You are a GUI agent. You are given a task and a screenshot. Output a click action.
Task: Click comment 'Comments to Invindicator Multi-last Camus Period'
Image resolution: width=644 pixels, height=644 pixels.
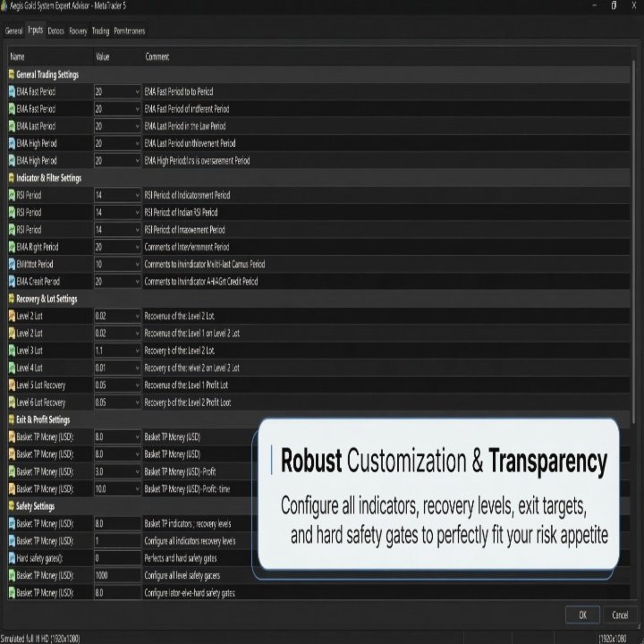pyautogui.click(x=205, y=264)
